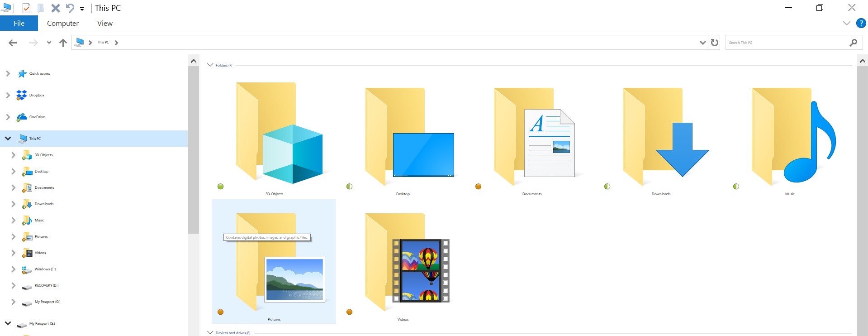The image size is (868, 336).
Task: Click the navigation pane scroll up arrow
Action: point(194,61)
